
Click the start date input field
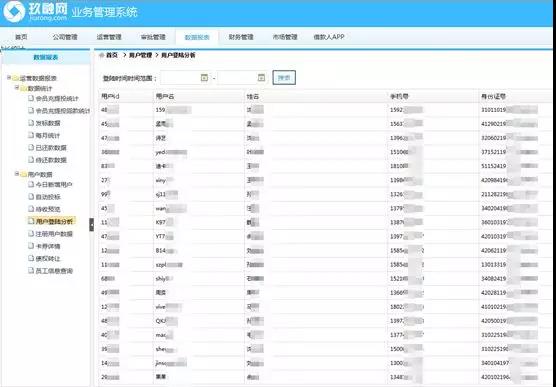tap(185, 78)
